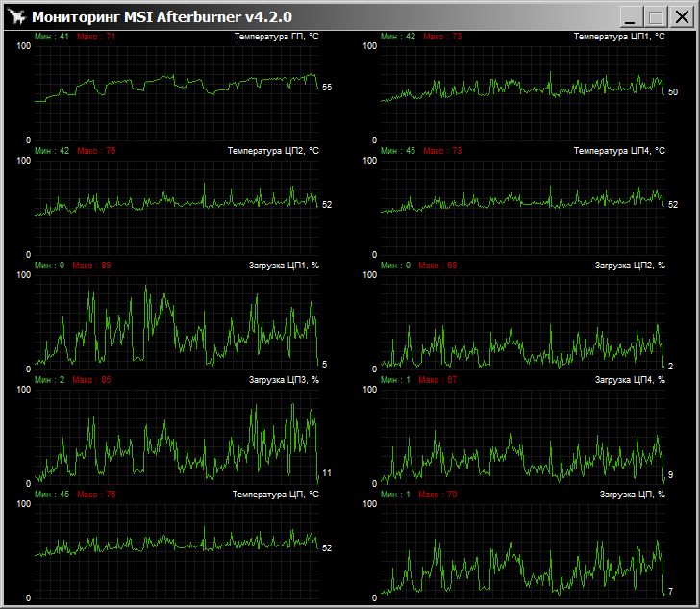
Task: Click 'Мин : 41' on the GPU temperature graph
Action: click(x=51, y=37)
